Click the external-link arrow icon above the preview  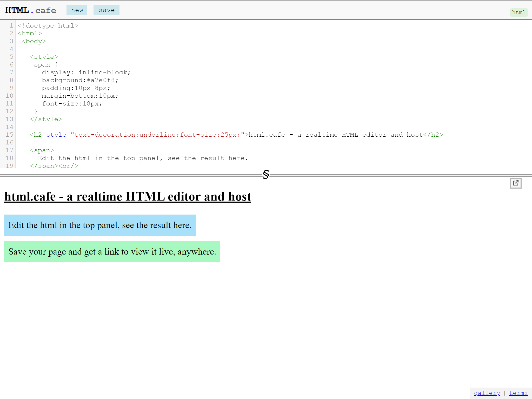(x=516, y=184)
